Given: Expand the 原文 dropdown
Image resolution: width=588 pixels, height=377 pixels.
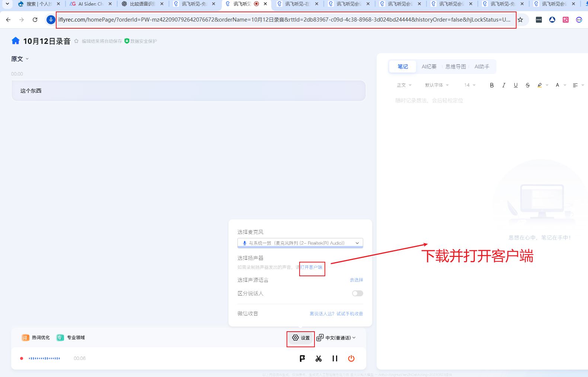Looking at the screenshot, I should pos(20,59).
